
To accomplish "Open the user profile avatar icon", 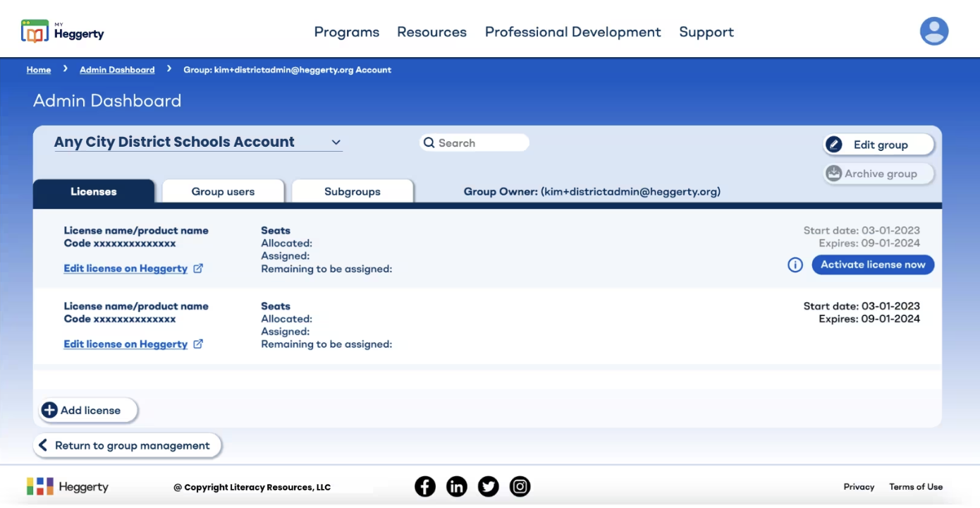I will pos(933,31).
